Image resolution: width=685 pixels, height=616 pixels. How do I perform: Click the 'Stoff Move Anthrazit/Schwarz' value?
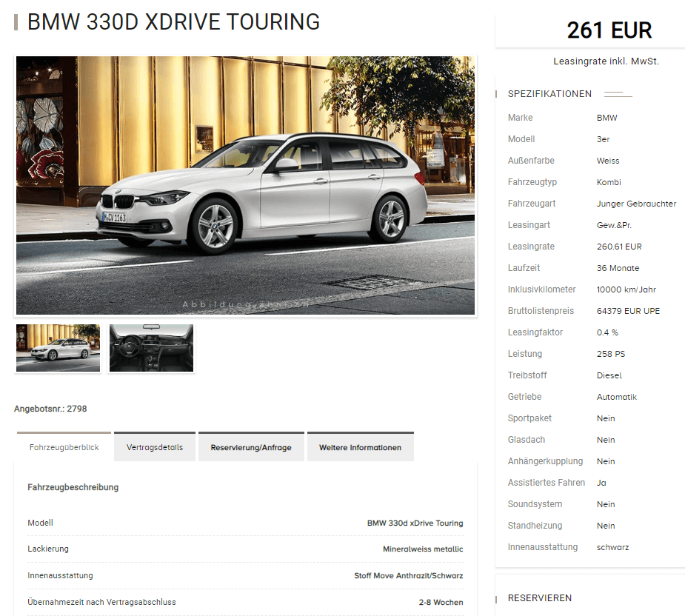pos(409,575)
